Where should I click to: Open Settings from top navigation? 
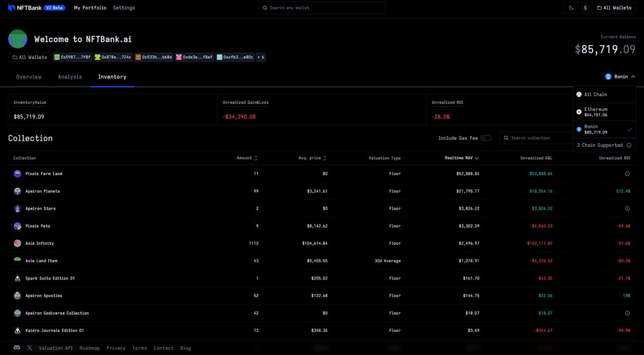[x=124, y=8]
